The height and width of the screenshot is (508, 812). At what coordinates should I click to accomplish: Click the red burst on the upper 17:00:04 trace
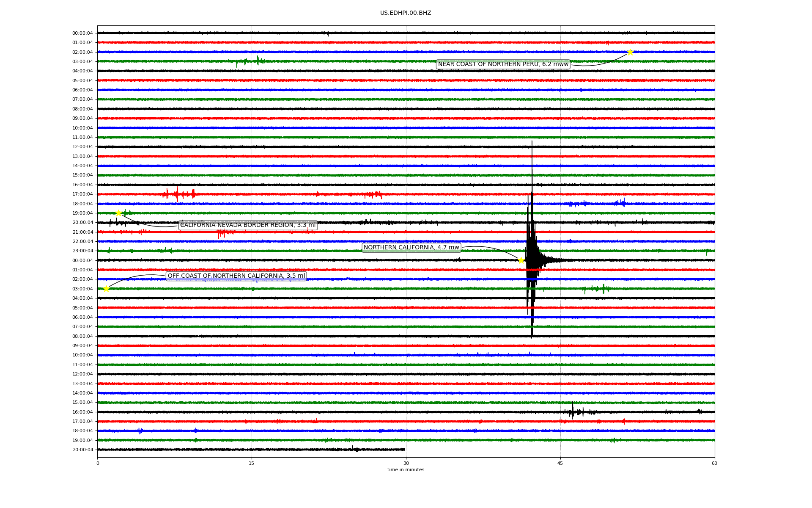[178, 194]
